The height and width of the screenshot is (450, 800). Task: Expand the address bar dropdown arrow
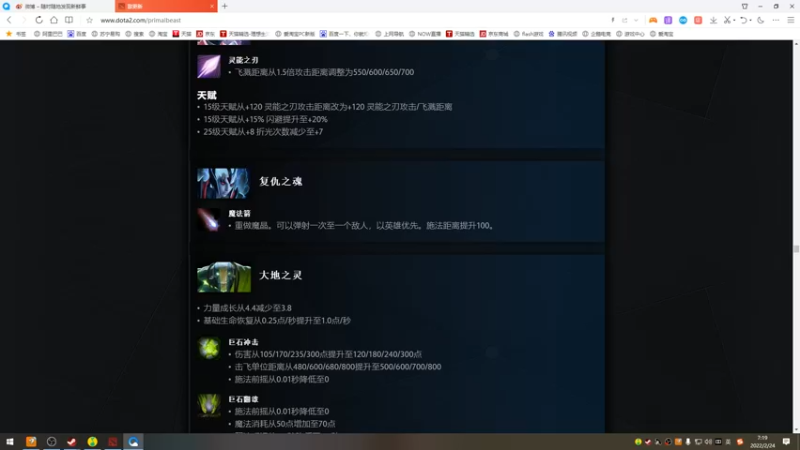(636, 20)
